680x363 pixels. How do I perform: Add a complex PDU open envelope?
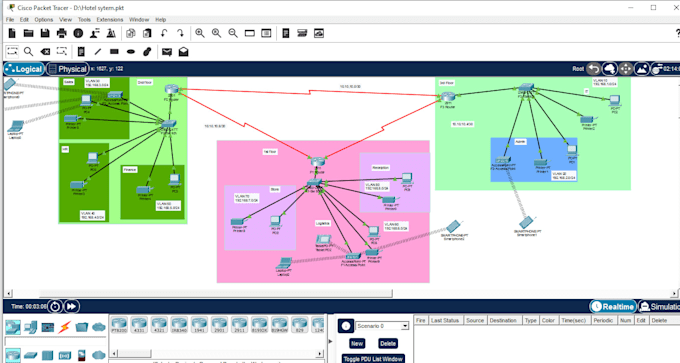pos(183,52)
